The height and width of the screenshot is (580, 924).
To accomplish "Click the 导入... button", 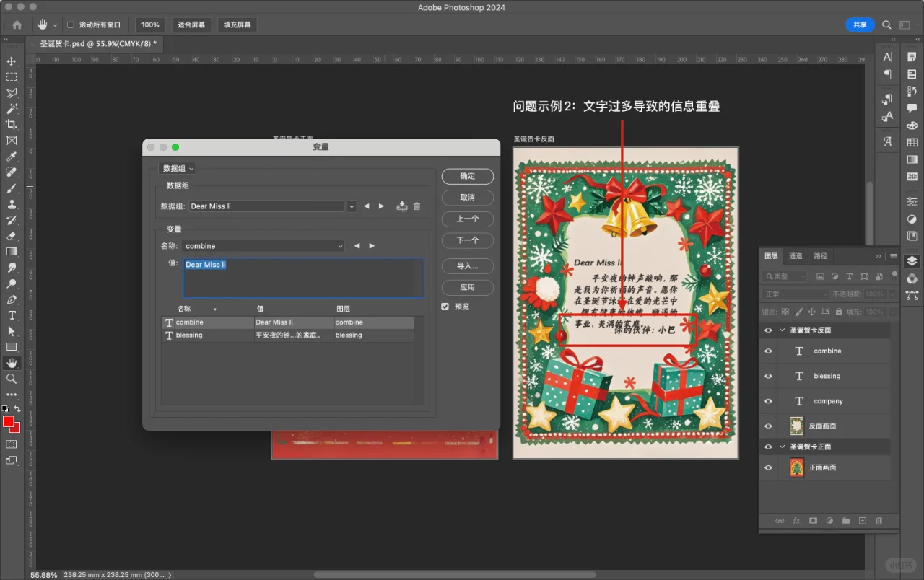I will 468,265.
